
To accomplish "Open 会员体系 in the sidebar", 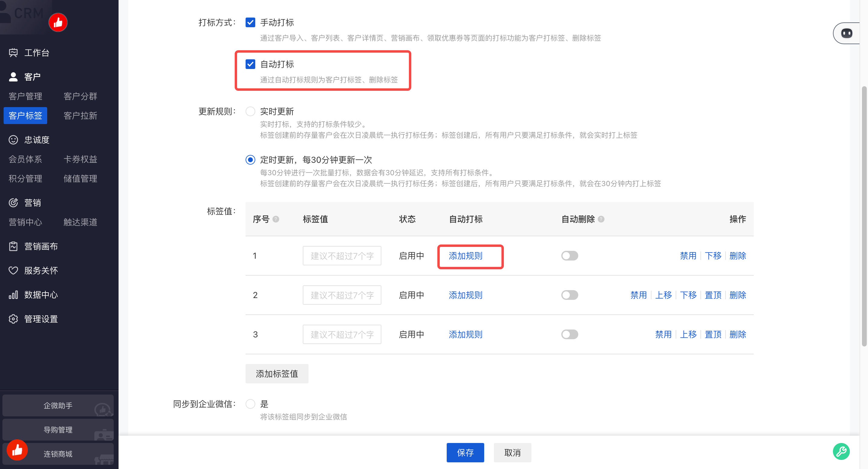I will click(x=25, y=159).
